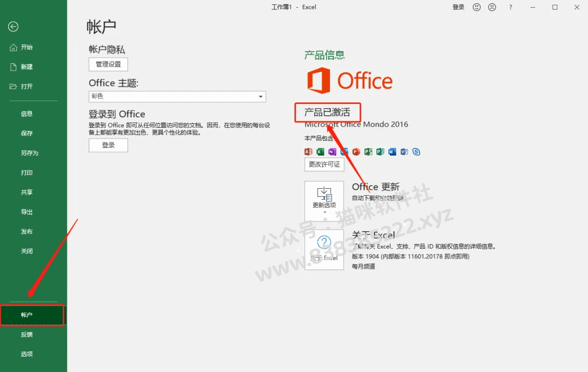Click the 帐户隐私 heading
The image size is (588, 372).
pyautogui.click(x=107, y=49)
